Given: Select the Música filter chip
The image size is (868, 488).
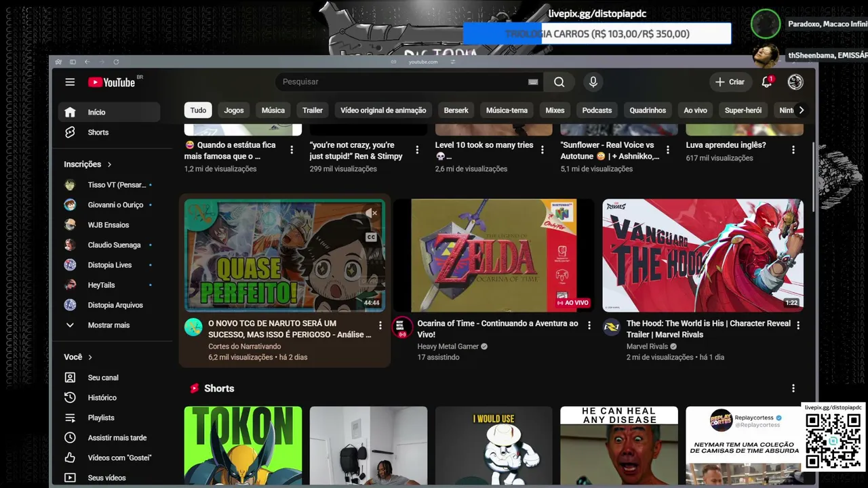Looking at the screenshot, I should click(273, 110).
